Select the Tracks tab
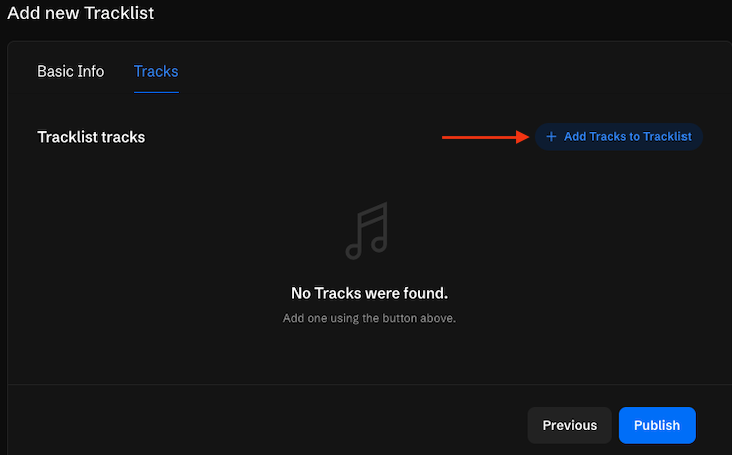The height and width of the screenshot is (455, 732). pyautogui.click(x=156, y=72)
